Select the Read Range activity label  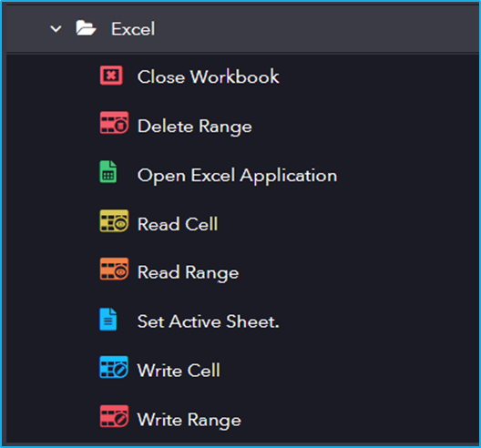(x=188, y=272)
